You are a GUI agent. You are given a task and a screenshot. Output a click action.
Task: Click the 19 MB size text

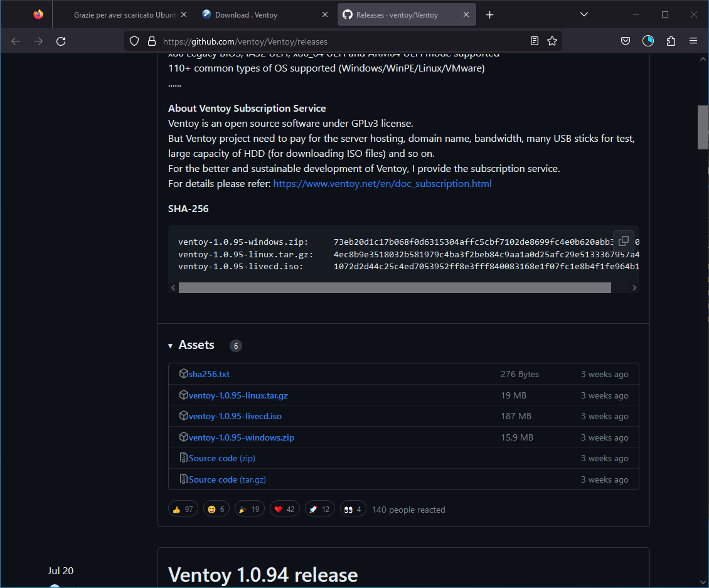513,395
